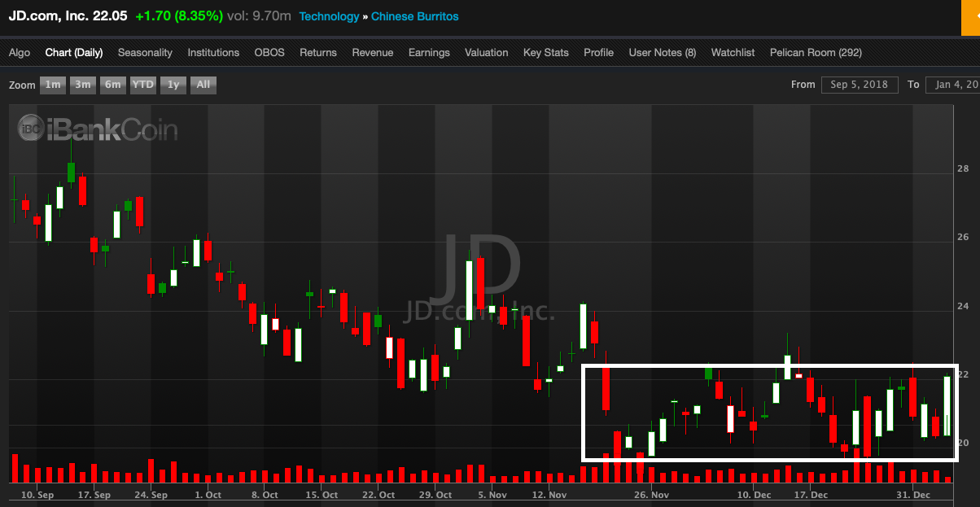
Task: Open the Technology sector link
Action: click(x=329, y=16)
